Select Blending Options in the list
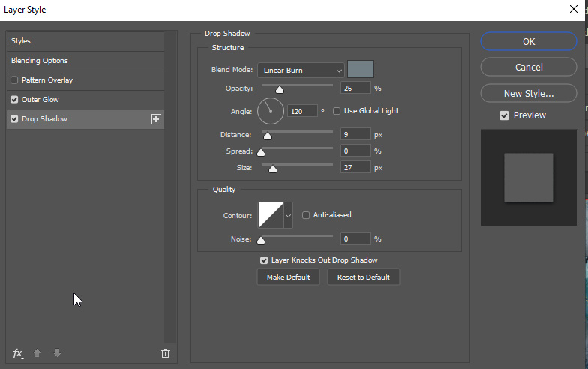This screenshot has width=588, height=369. [x=85, y=61]
